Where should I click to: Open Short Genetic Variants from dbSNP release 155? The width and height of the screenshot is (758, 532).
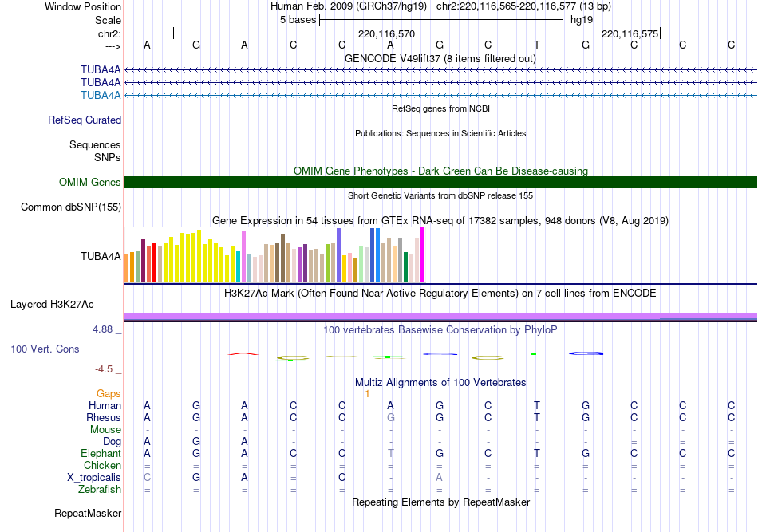coord(440,195)
